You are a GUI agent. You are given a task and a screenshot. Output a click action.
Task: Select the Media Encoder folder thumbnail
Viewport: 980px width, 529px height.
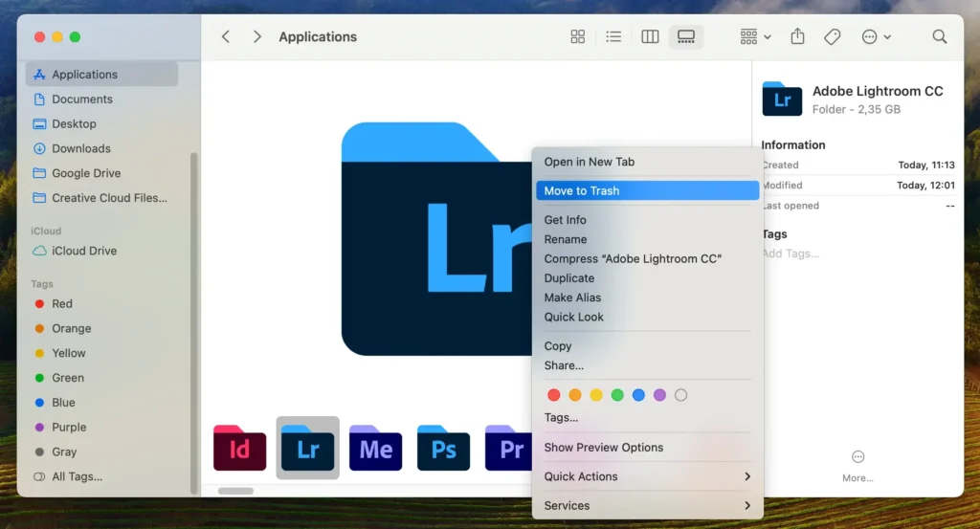coord(375,448)
